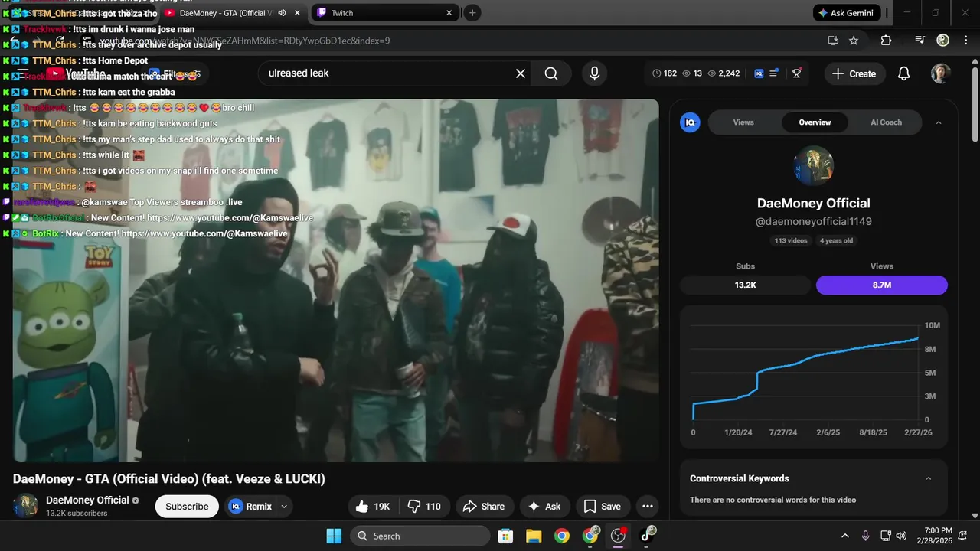This screenshot has width=980, height=551.
Task: Click the install app icon in address bar
Action: [833, 41]
